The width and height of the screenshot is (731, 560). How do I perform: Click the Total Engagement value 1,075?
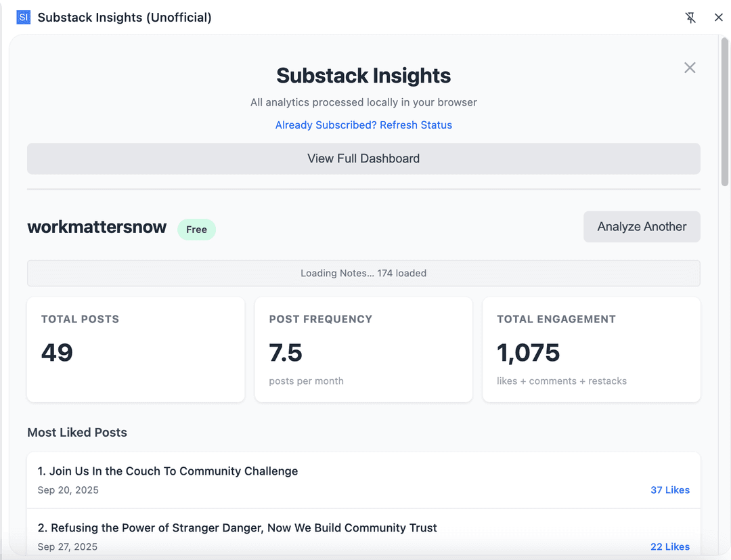point(528,353)
